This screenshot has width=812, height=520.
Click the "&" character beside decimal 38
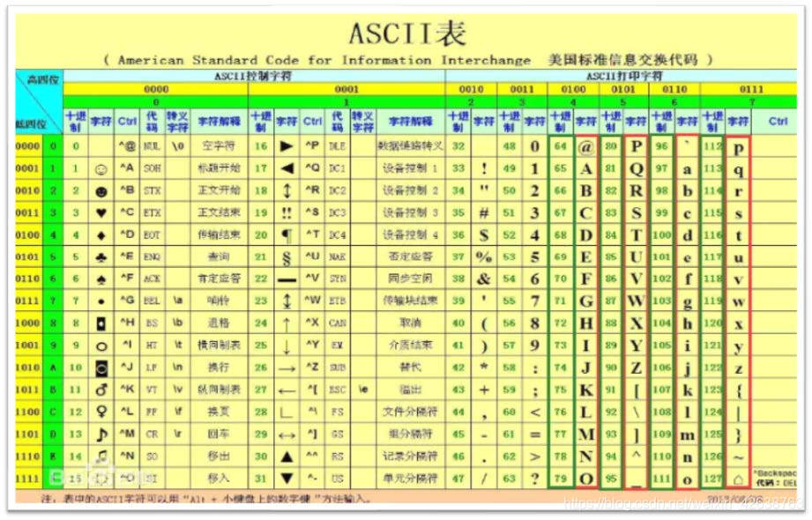point(483,279)
